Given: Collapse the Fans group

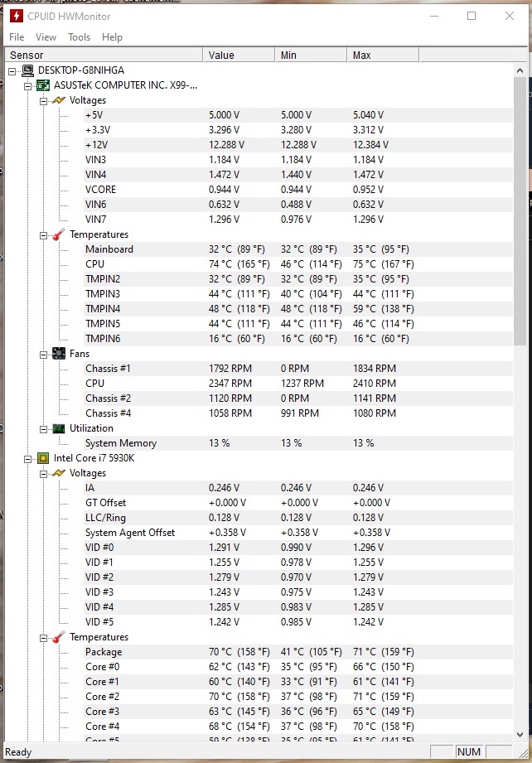Looking at the screenshot, I should [x=43, y=355].
